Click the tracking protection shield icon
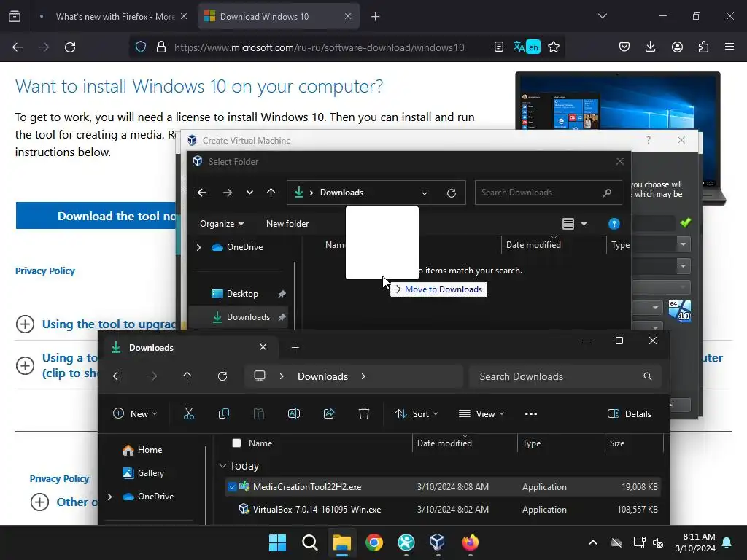The image size is (747, 560). click(141, 47)
